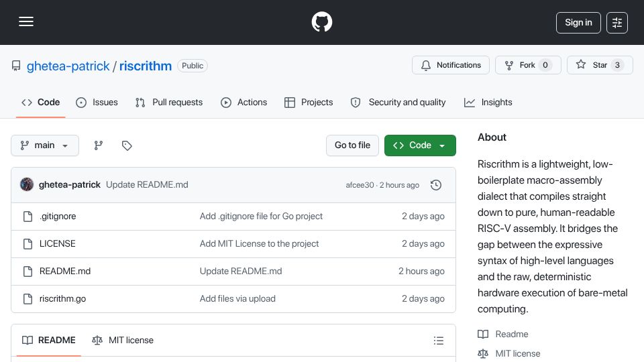Switch to the Issues tab
This screenshot has width=644, height=362.
pos(97,102)
